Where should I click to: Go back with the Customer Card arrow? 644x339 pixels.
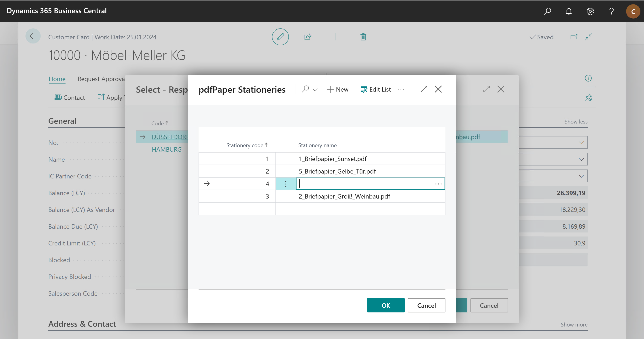(x=33, y=36)
